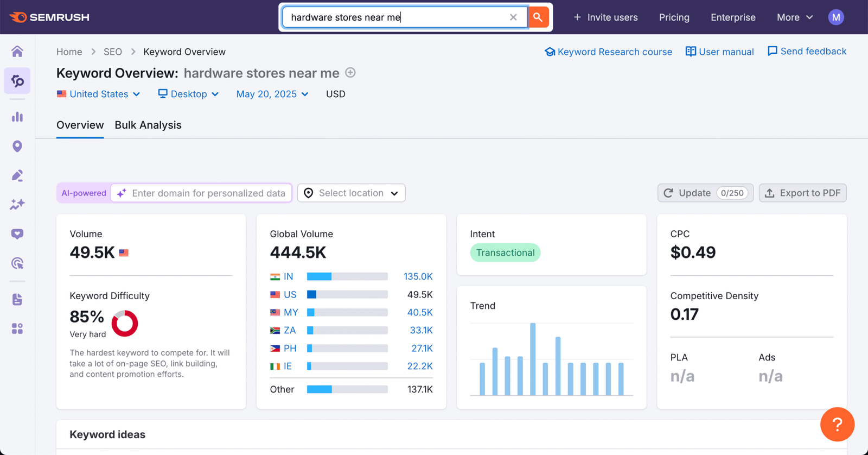
Task: Click the plus icon beside Invite users
Action: [x=577, y=17]
